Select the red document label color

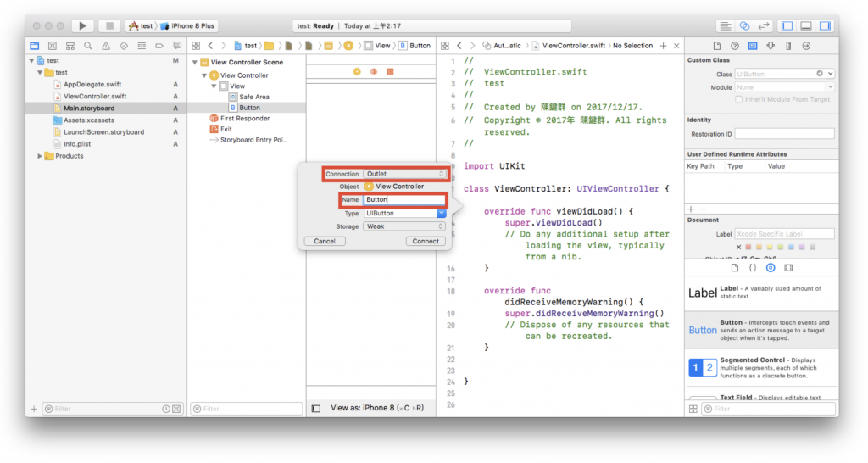pyautogui.click(x=748, y=248)
